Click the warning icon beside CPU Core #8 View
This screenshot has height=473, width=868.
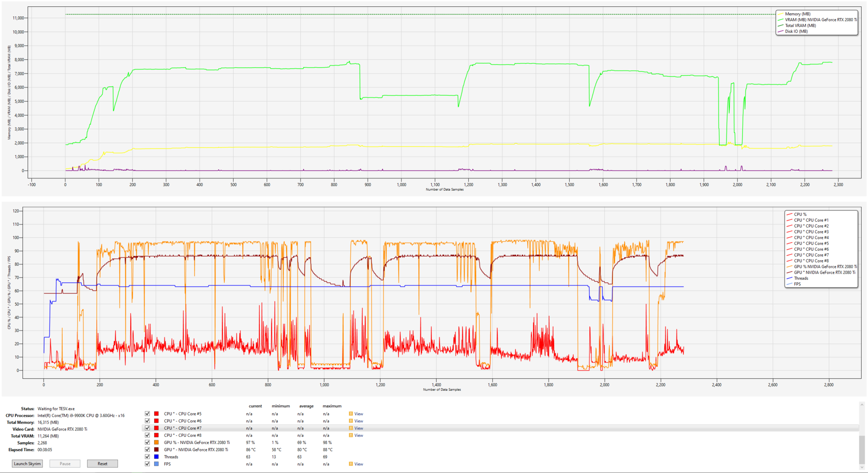[x=351, y=436]
